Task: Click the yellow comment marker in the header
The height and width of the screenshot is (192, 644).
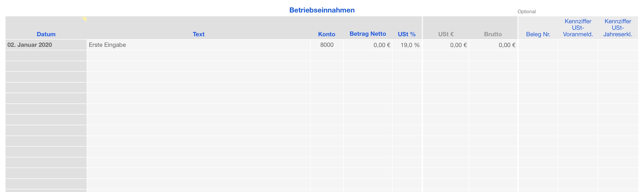Action: click(x=85, y=19)
